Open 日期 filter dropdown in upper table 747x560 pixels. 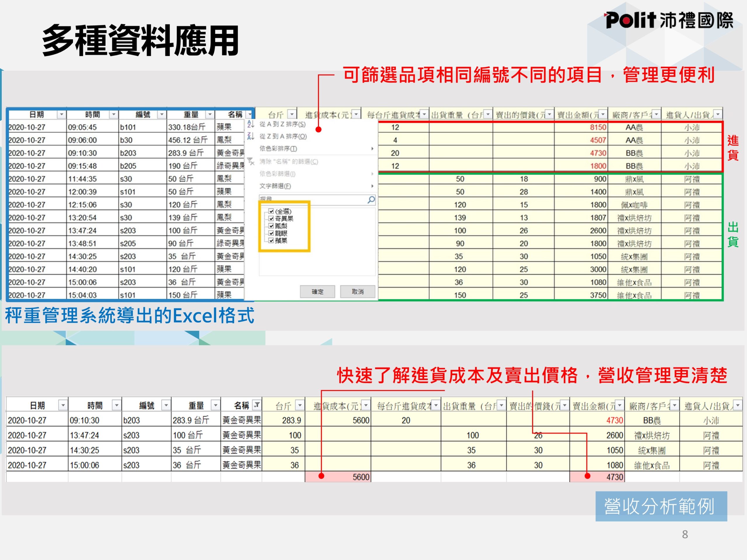pos(61,115)
